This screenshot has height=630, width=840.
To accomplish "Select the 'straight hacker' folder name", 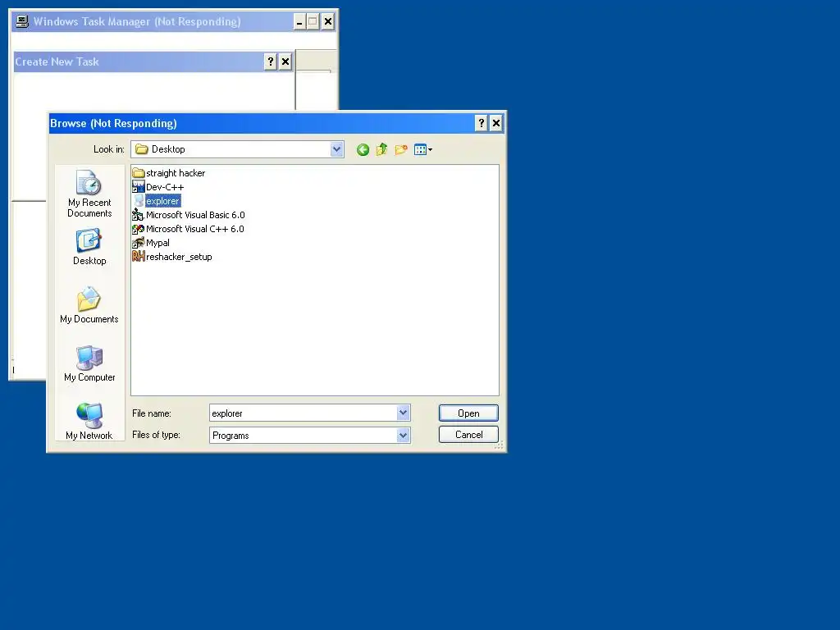I will (x=176, y=173).
